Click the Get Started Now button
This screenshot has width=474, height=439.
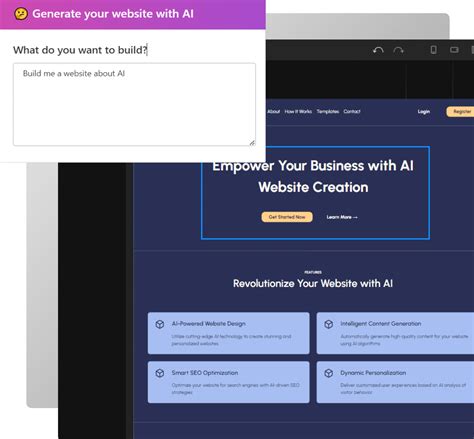point(287,217)
